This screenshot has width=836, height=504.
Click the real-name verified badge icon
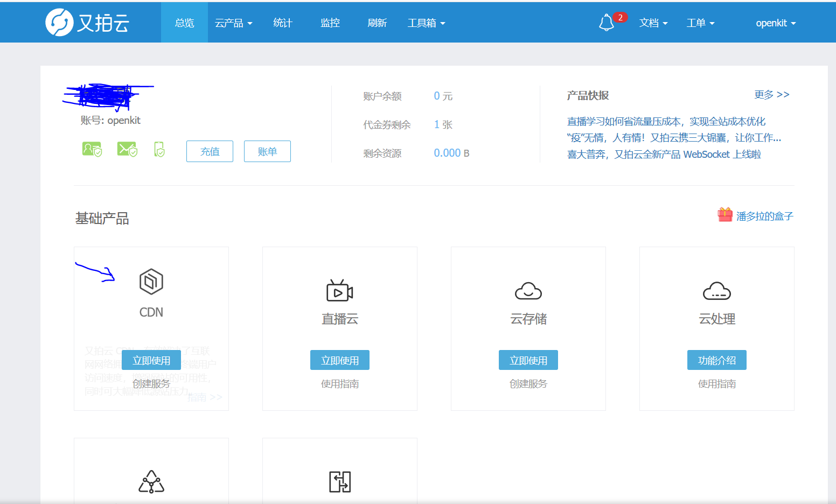coord(92,149)
